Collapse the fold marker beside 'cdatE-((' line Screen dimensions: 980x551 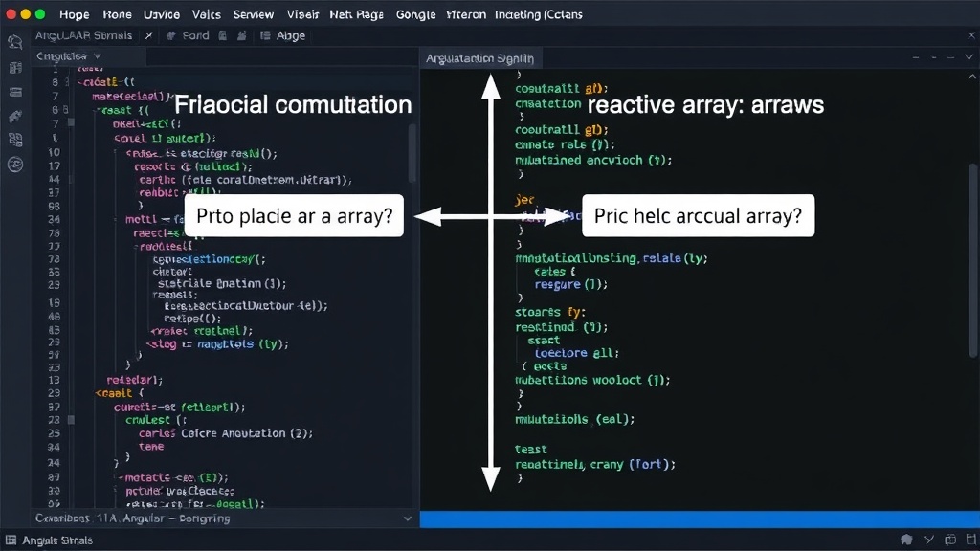pyautogui.click(x=80, y=82)
